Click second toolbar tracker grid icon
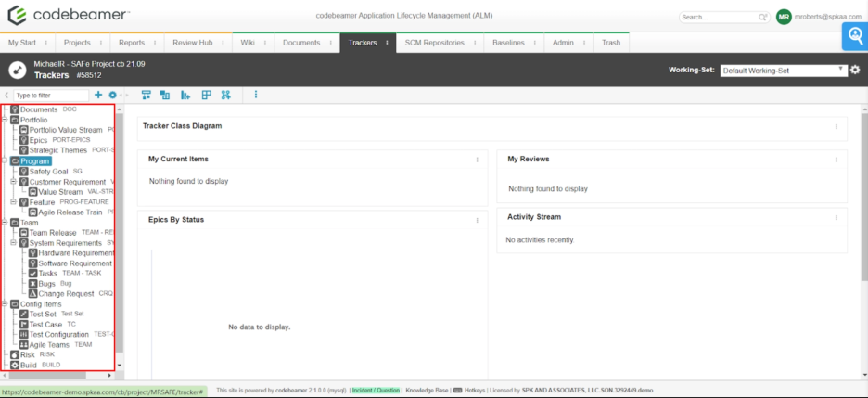 165,95
